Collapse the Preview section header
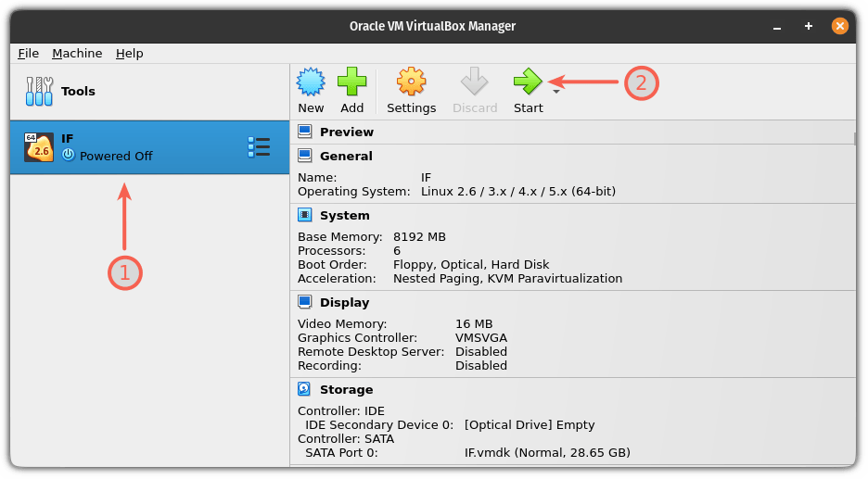The image size is (868, 479). (347, 132)
